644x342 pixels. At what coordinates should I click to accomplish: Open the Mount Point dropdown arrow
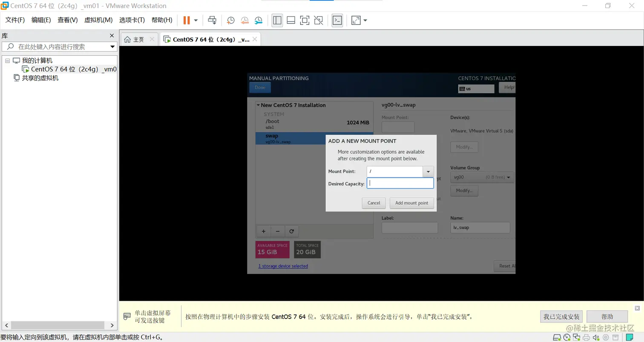(428, 172)
